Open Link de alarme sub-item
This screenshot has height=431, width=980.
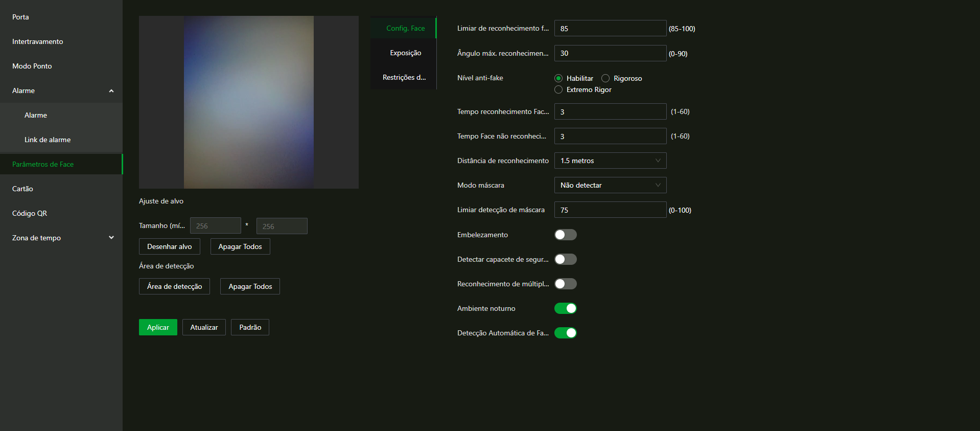tap(61, 140)
